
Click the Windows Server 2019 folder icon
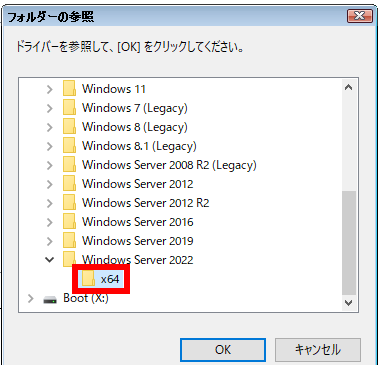[69, 240]
